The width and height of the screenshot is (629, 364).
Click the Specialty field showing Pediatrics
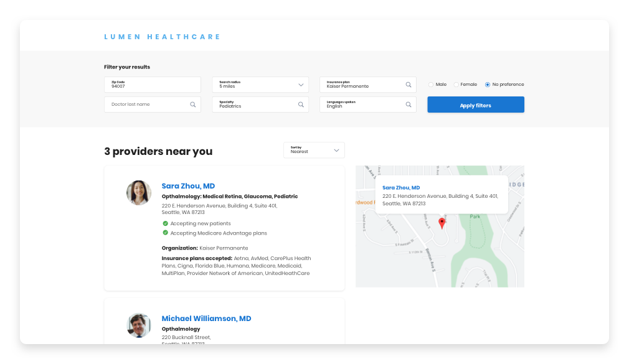click(260, 105)
